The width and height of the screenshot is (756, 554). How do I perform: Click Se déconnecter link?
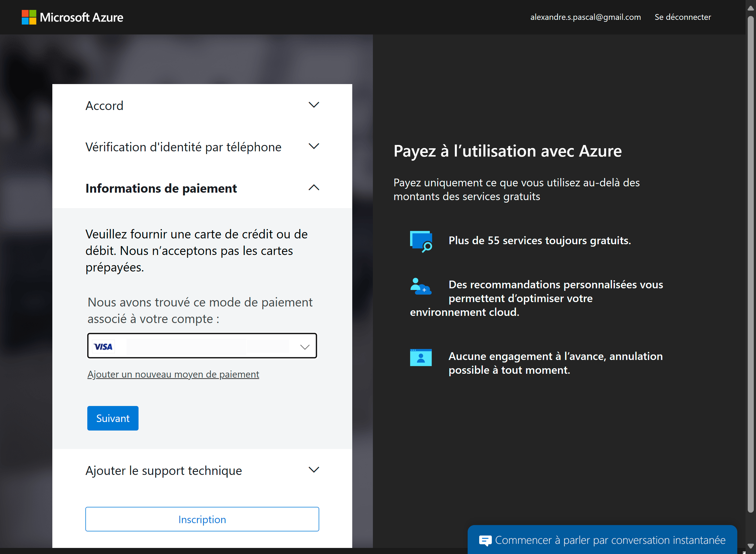[x=683, y=17]
